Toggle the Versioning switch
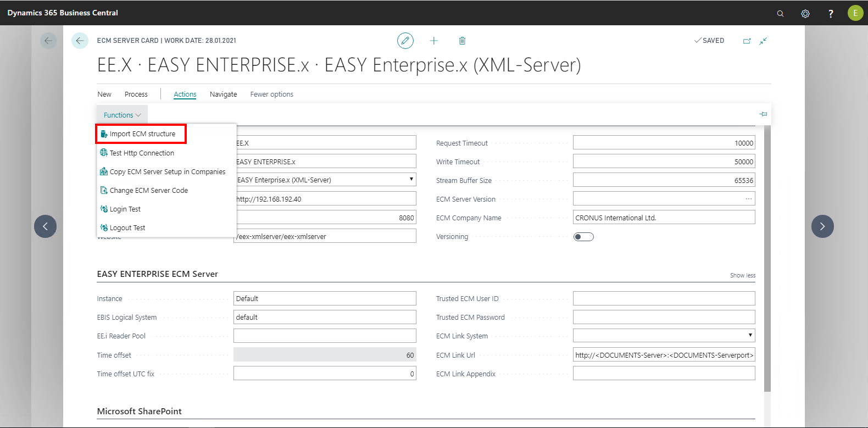Image resolution: width=868 pixels, height=428 pixels. tap(583, 237)
